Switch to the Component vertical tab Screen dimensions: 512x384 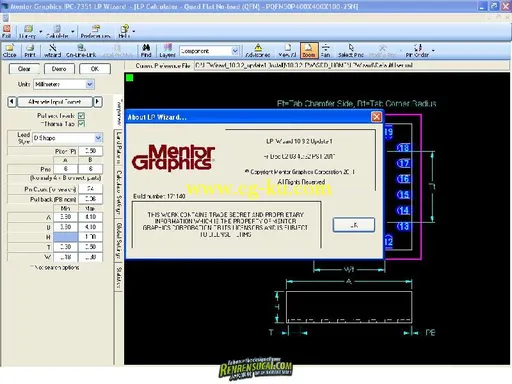tap(119, 112)
